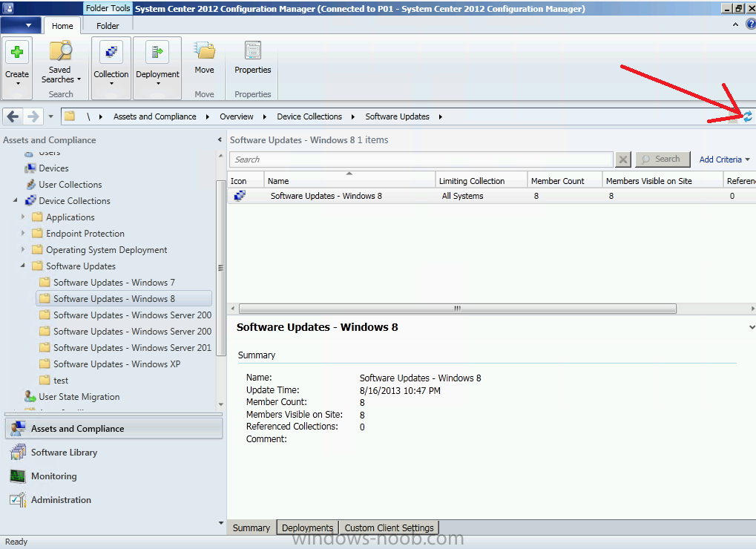Viewport: 756px width, 549px height.
Task: Open the help question mark icon
Action: (x=751, y=24)
